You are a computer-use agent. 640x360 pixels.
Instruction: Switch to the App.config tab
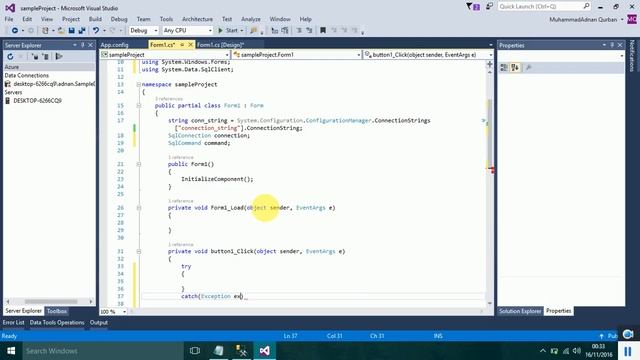click(x=114, y=45)
